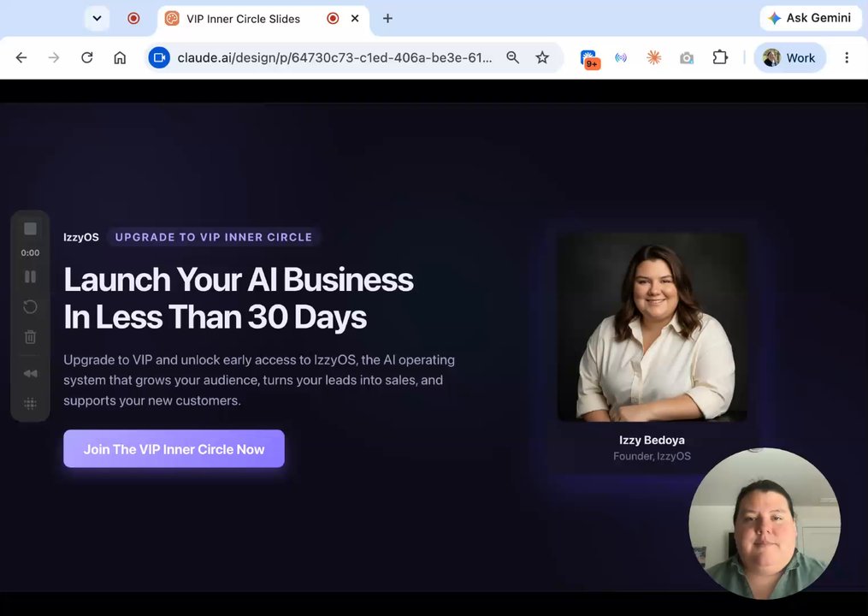Stop the recording with the square button
The image size is (868, 616).
(30, 228)
